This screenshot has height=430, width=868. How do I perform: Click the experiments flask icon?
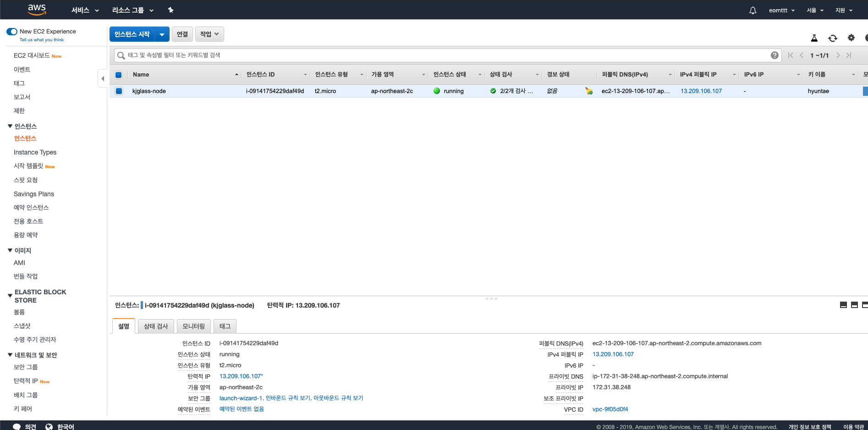(x=814, y=38)
